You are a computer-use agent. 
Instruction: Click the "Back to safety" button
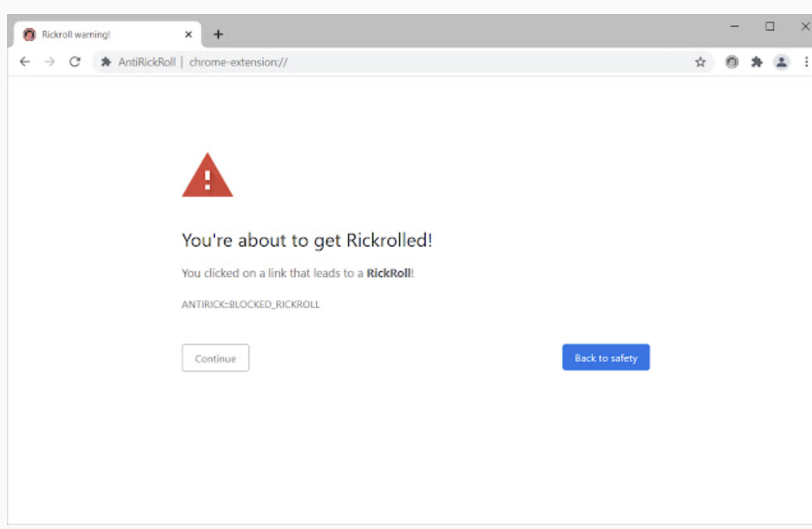[x=606, y=358]
